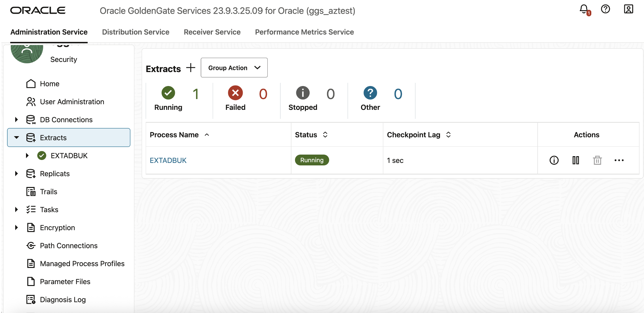Collapse the Extracts tree node
The height and width of the screenshot is (313, 644).
[17, 138]
